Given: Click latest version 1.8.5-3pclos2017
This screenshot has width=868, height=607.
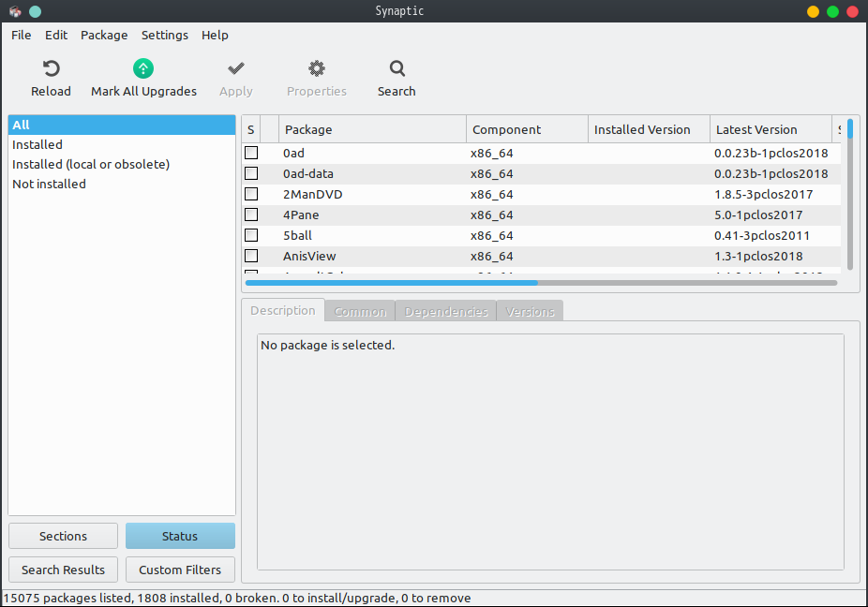Looking at the screenshot, I should tap(763, 194).
